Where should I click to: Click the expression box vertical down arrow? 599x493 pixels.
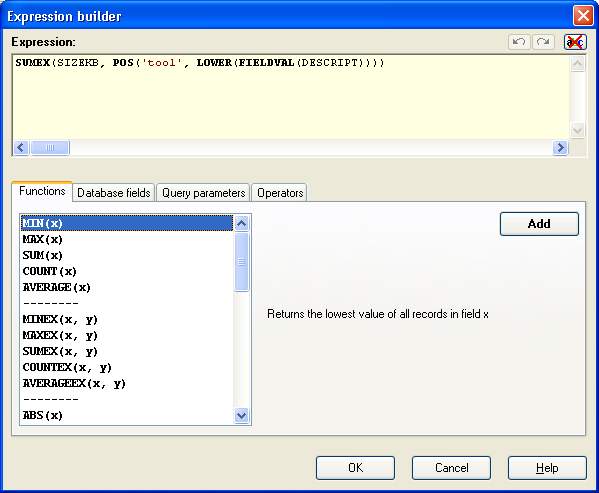pos(577,130)
